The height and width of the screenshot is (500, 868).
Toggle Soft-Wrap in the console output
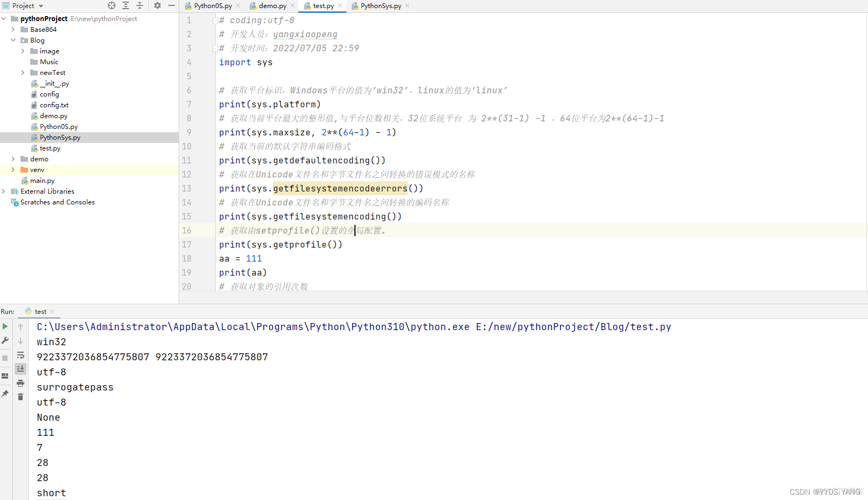(x=20, y=355)
